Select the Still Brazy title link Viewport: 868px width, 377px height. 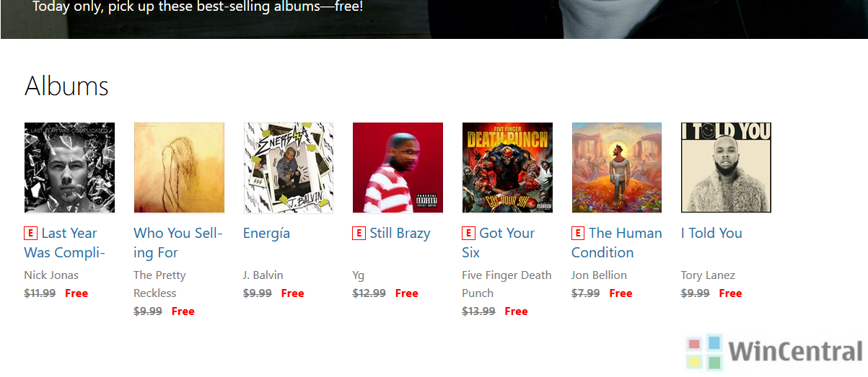(x=400, y=234)
